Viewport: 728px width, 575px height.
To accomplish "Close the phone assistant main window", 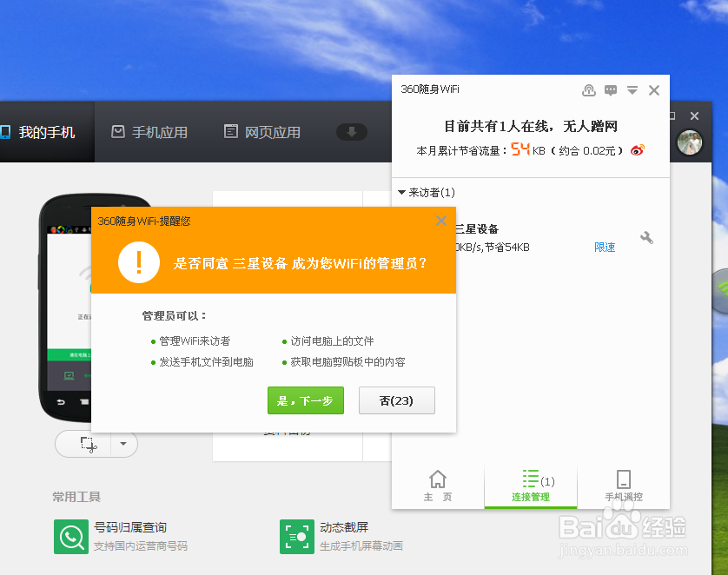I will click(694, 116).
